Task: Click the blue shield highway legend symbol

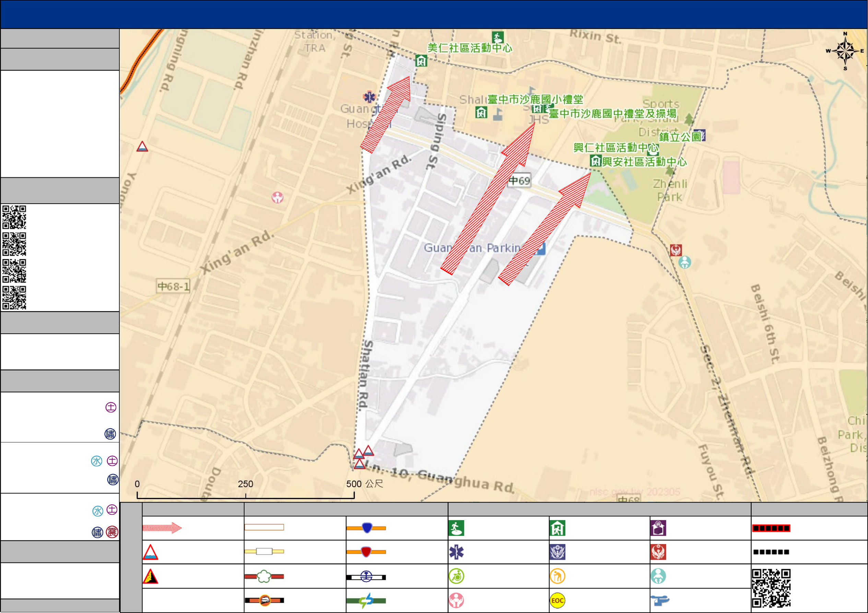Action: 366,528
